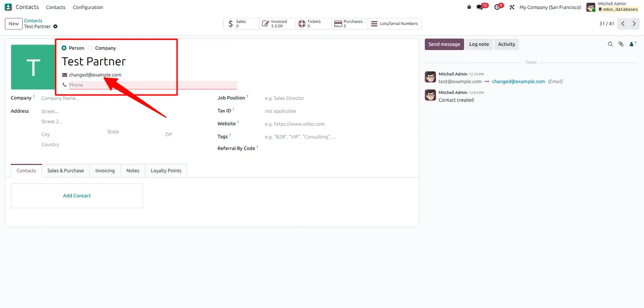Open My Company (San Francisco) switcher

click(x=550, y=7)
